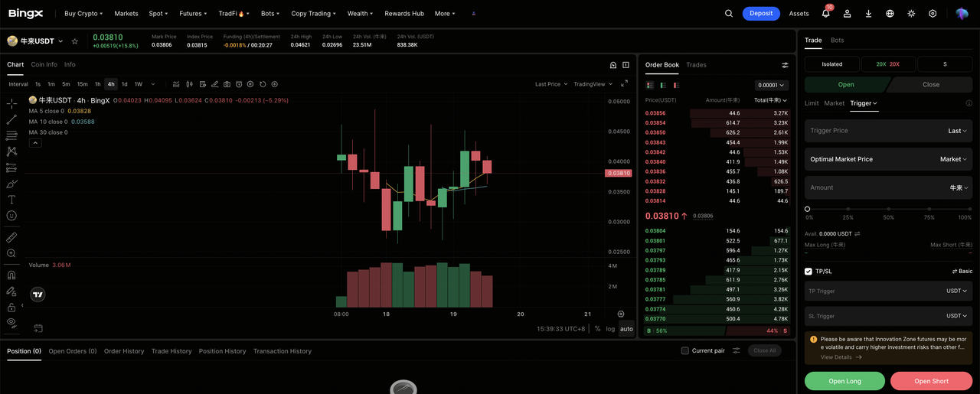
Task: Open the TP Trigger USDT unit dropdown
Action: [956, 291]
